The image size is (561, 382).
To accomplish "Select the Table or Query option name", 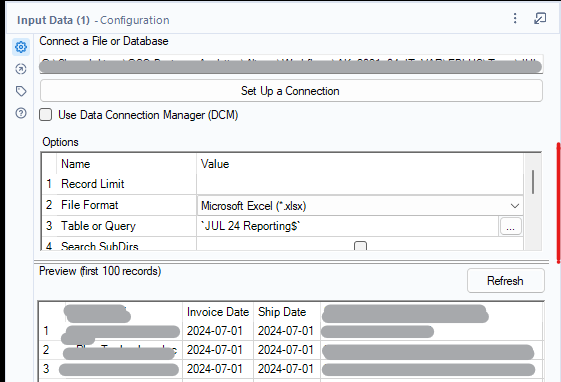I will tap(98, 226).
